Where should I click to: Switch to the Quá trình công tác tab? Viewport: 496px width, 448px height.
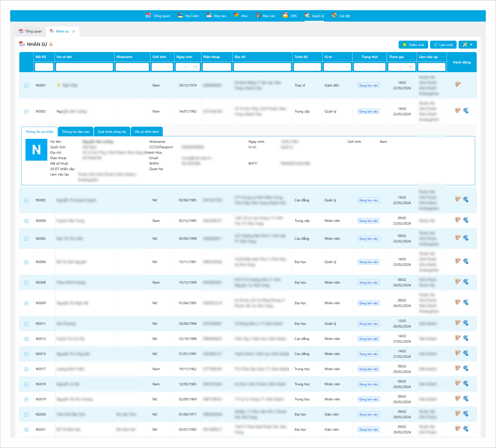click(112, 132)
